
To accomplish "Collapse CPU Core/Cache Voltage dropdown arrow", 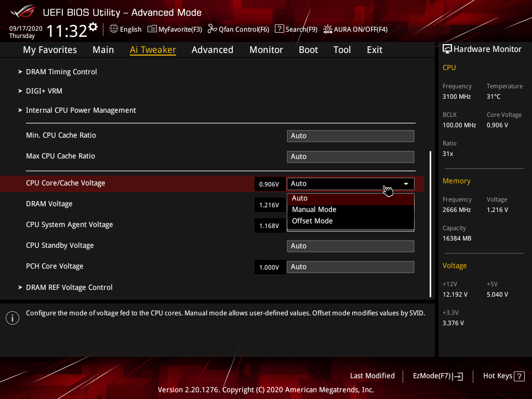I will coord(406,183).
